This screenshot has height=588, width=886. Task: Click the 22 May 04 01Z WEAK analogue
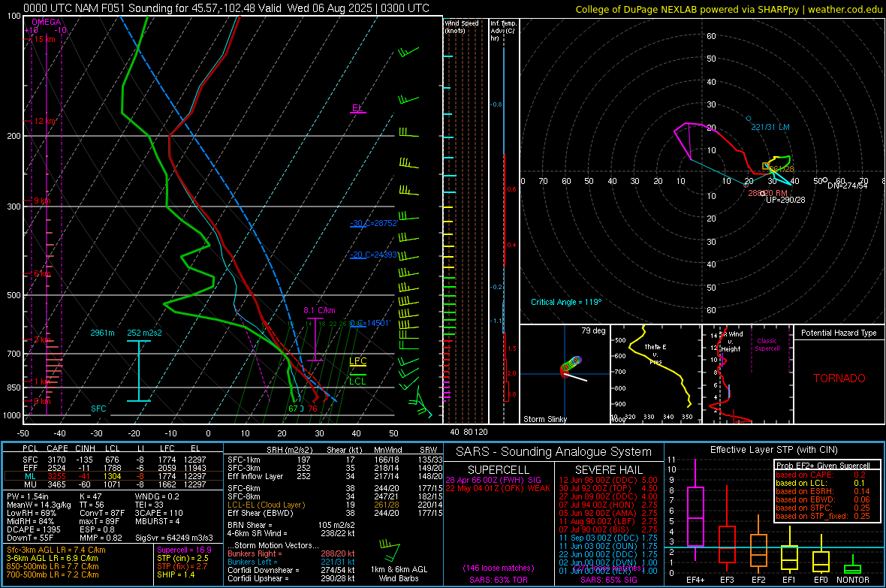point(497,488)
